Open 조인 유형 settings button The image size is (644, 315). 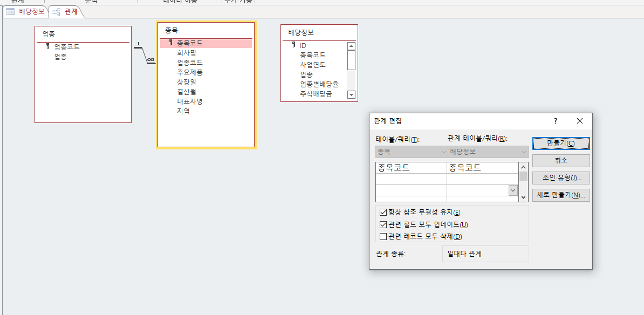[560, 178]
